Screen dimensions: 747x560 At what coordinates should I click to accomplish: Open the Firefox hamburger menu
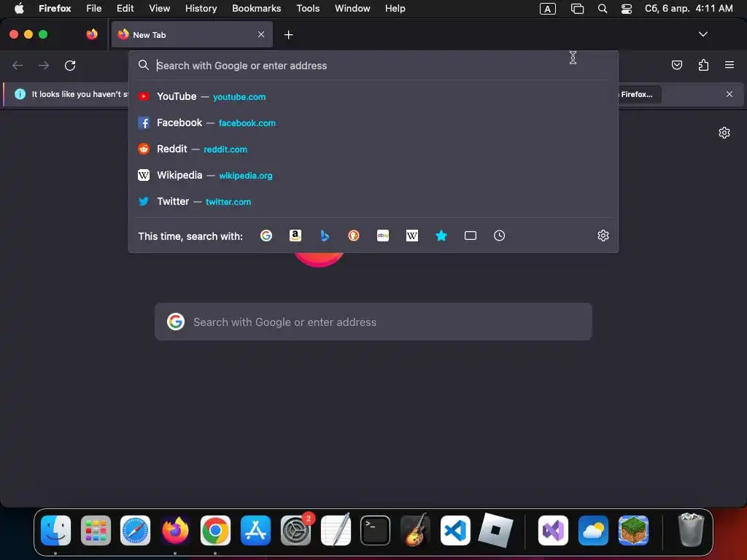[729, 65]
